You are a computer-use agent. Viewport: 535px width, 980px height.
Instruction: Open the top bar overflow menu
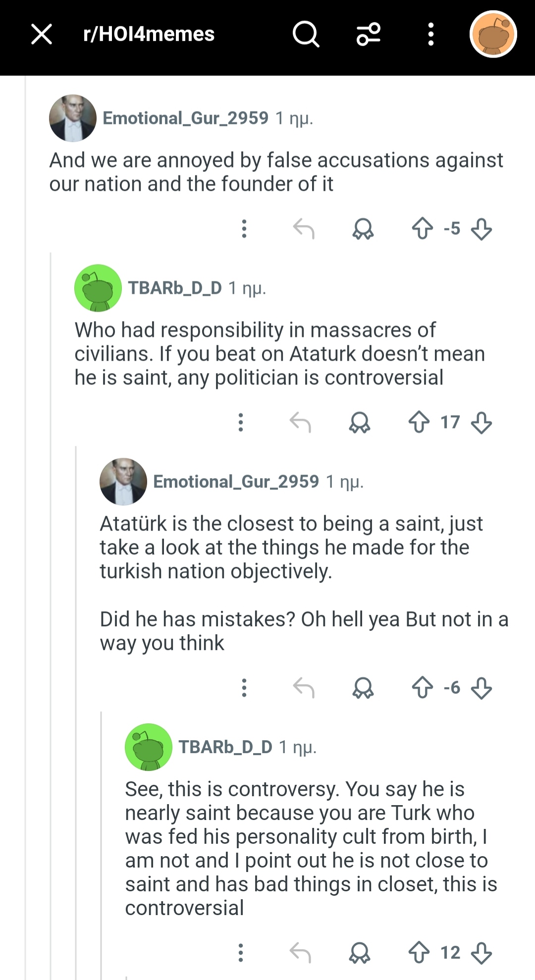coord(431,34)
